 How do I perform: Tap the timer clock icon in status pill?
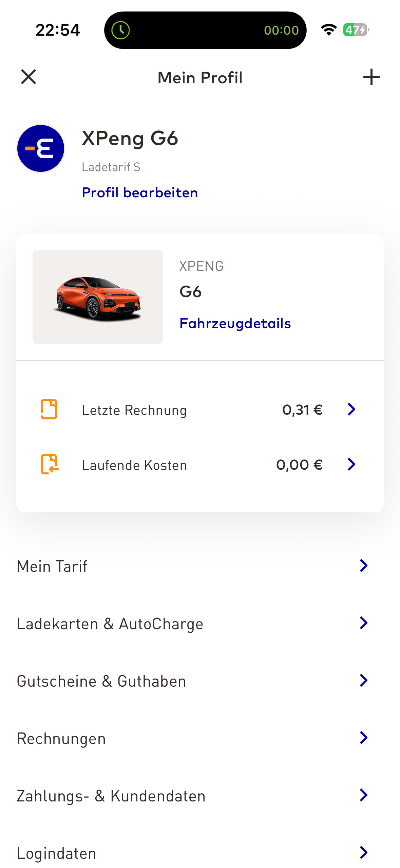121,30
